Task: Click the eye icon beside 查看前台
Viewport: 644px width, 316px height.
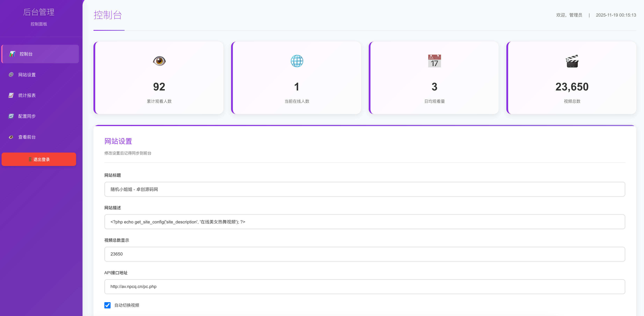Action: (11, 137)
